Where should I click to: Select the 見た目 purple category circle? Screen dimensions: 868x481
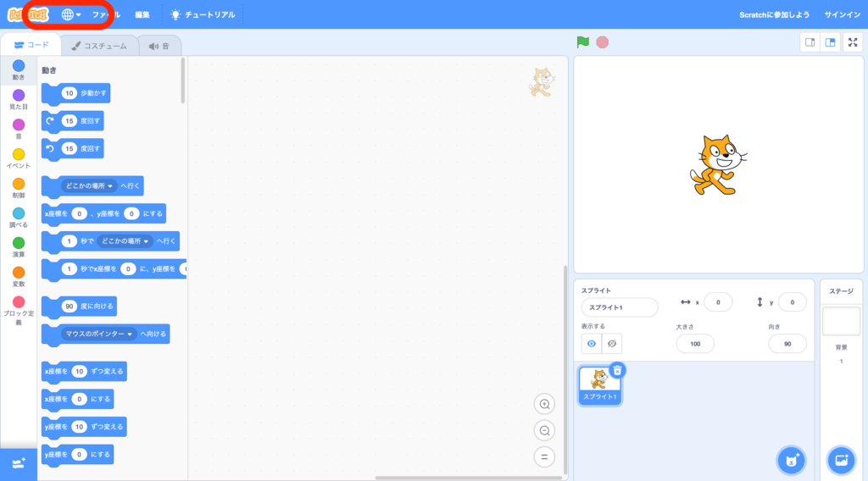(x=19, y=95)
